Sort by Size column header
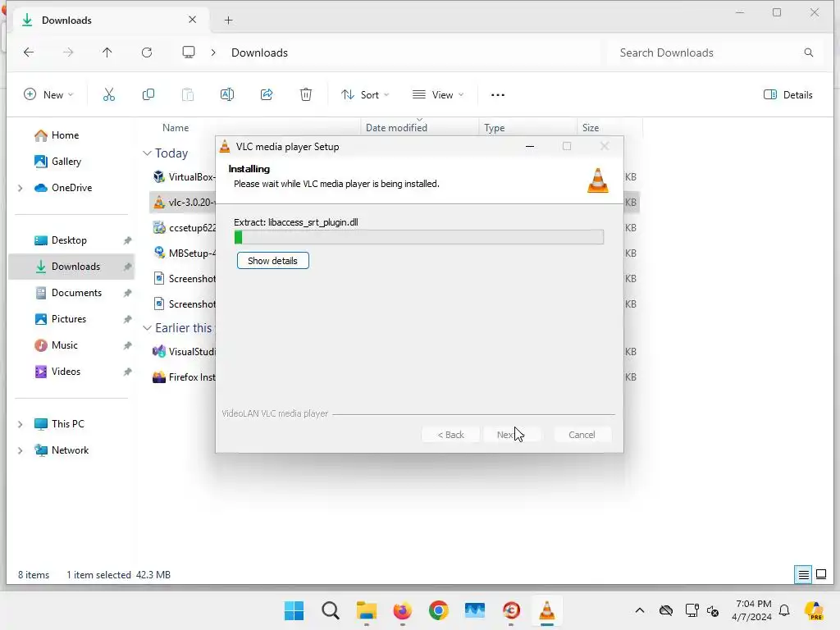 coord(591,128)
